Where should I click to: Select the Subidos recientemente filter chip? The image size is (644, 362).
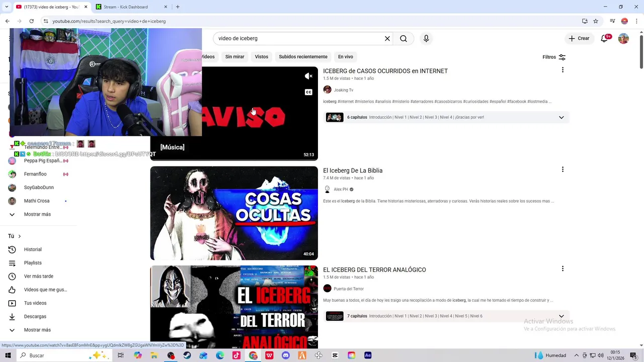[x=303, y=57]
